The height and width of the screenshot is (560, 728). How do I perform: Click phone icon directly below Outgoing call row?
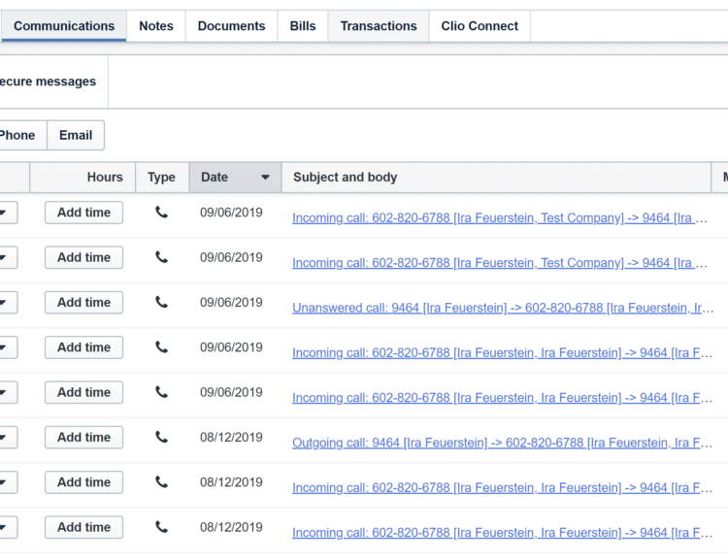[x=161, y=482]
